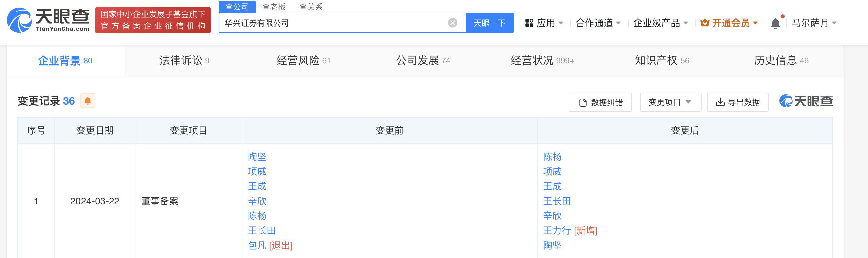Click the 变更项目 column header
Viewport: 868px width, 258px height.
(188, 131)
